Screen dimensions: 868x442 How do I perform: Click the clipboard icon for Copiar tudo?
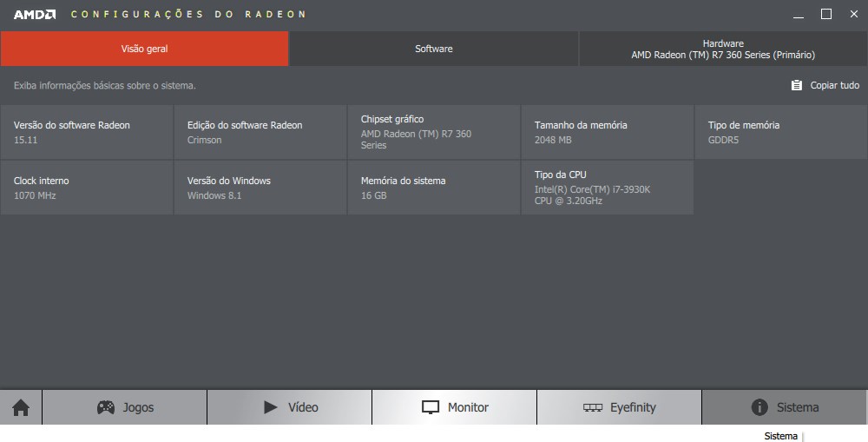click(797, 85)
